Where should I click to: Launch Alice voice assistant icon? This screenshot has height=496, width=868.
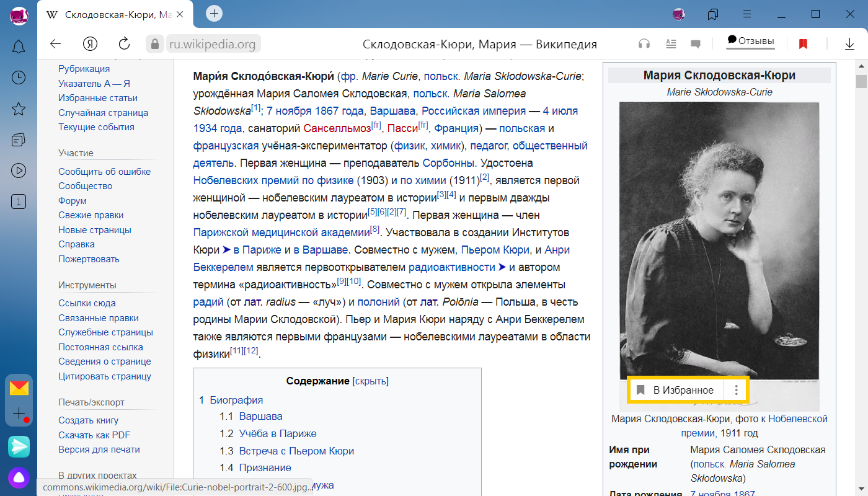pos(19,477)
